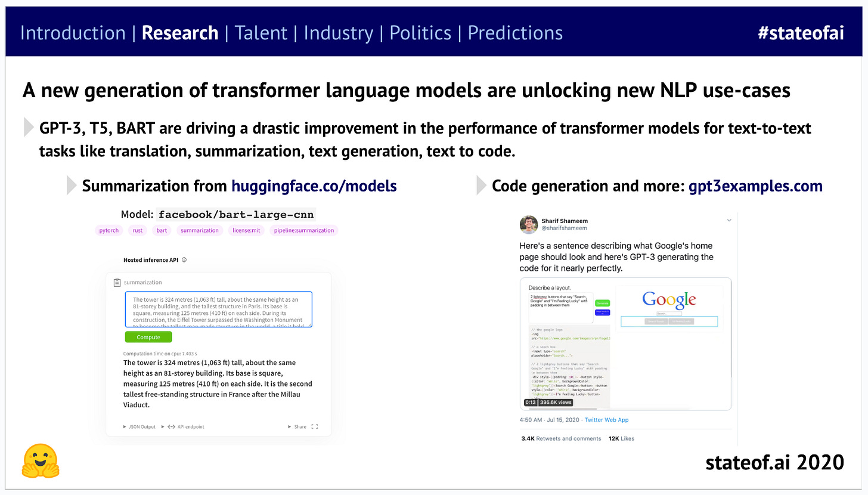The width and height of the screenshot is (868, 495).
Task: Follow the gpt3examples.com link
Action: (755, 186)
